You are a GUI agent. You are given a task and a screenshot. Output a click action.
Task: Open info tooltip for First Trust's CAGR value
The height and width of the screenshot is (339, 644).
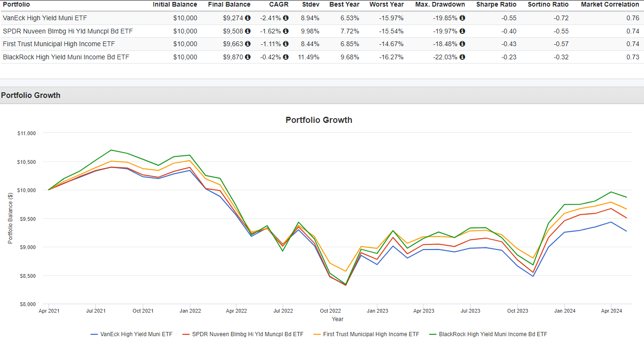pyautogui.click(x=285, y=44)
